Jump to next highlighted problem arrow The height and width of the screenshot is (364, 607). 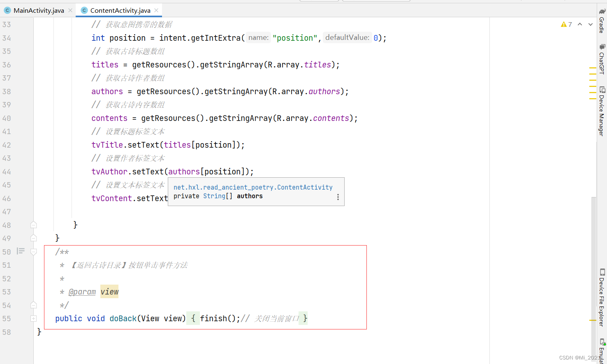[591, 24]
